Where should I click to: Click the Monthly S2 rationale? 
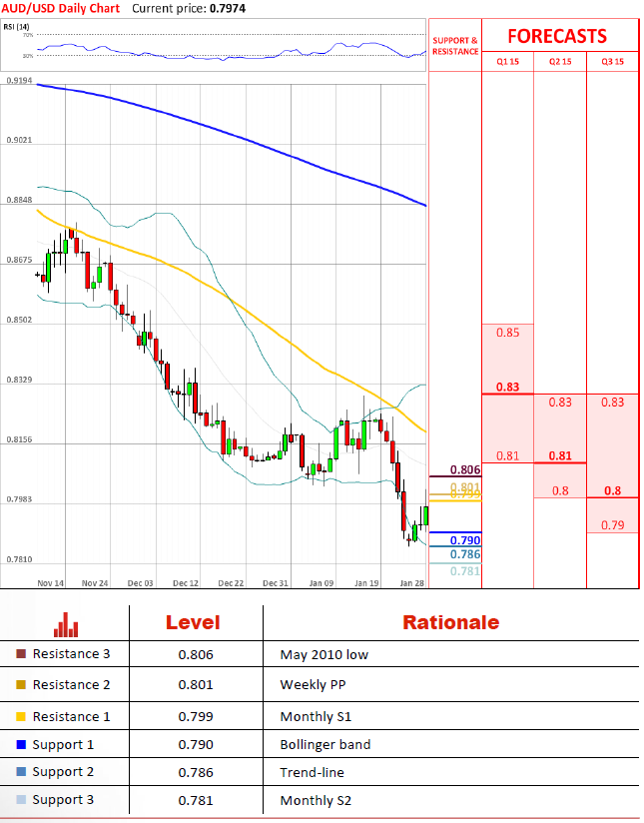pos(316,800)
